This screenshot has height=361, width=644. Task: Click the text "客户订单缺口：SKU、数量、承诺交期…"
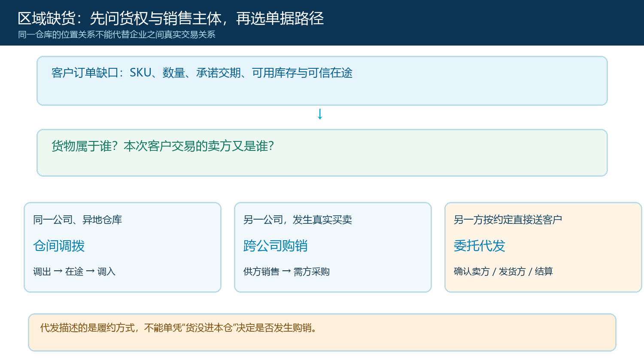coord(202,73)
